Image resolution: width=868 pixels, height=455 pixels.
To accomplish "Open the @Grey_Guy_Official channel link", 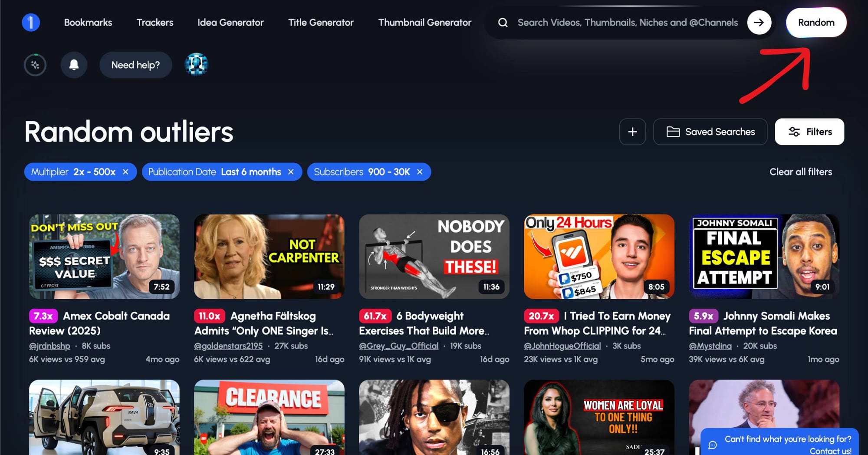I will pos(398,346).
